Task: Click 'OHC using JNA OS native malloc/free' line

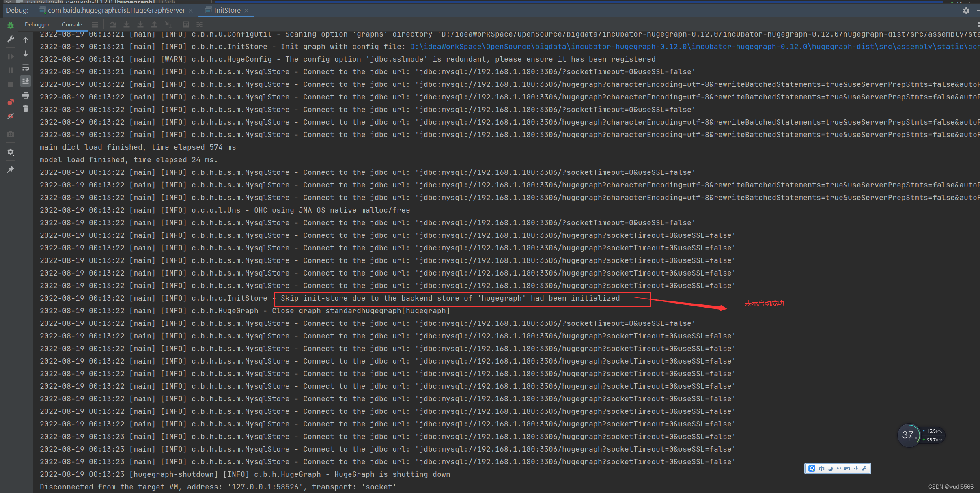Action: pyautogui.click(x=225, y=210)
